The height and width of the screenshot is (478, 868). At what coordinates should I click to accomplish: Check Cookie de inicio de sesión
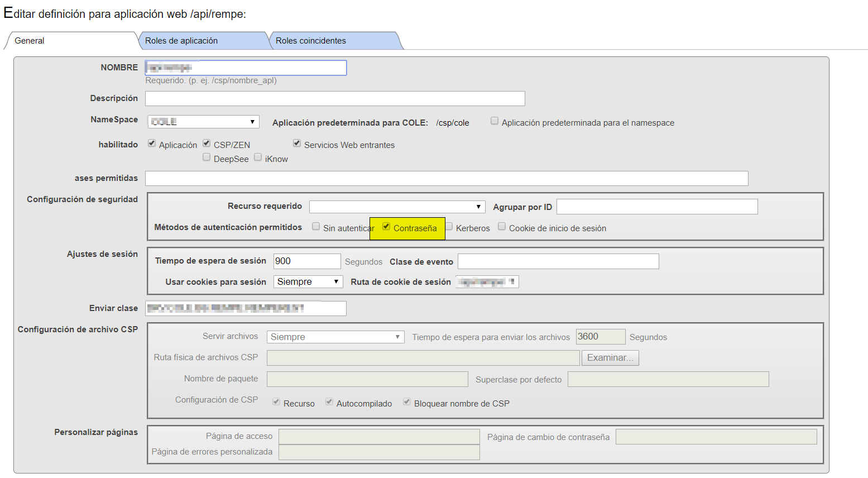502,227
